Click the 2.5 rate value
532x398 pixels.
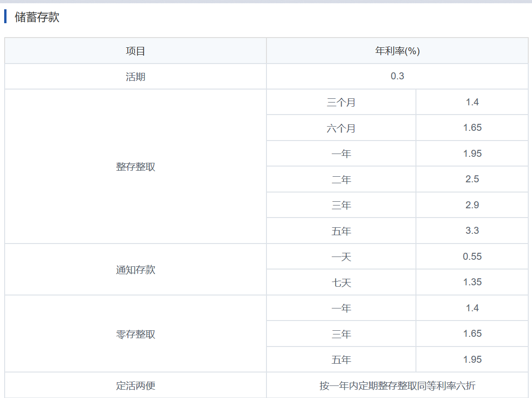tap(472, 179)
